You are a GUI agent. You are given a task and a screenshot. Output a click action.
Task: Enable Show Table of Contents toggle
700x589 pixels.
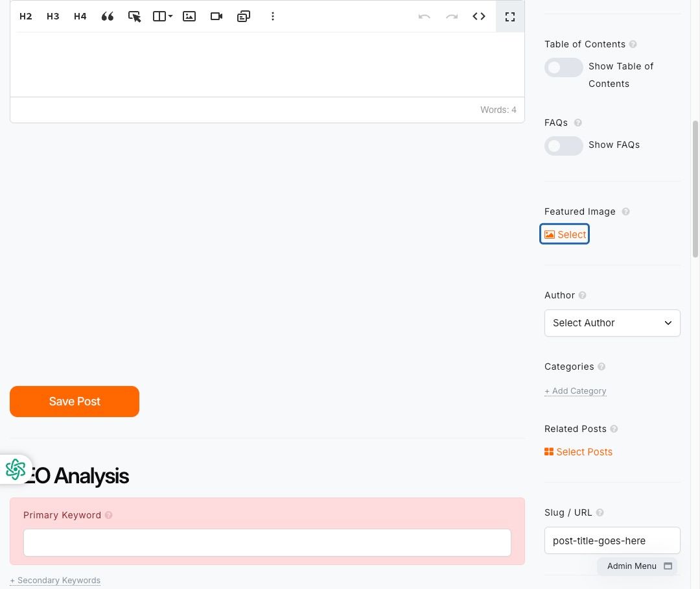[x=563, y=67]
